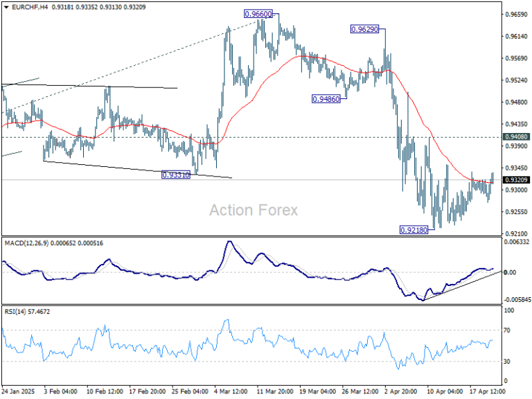Select the 0.93310 price label

[176, 175]
